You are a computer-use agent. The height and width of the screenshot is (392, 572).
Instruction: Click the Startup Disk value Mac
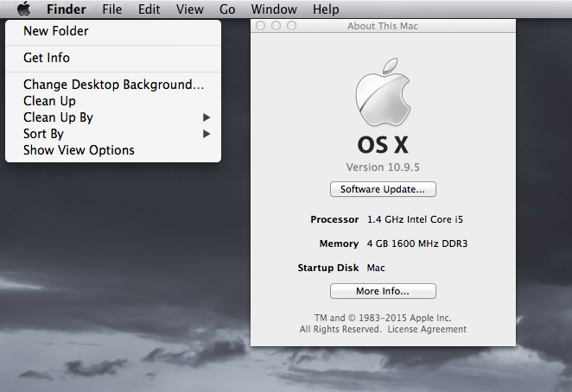[376, 268]
